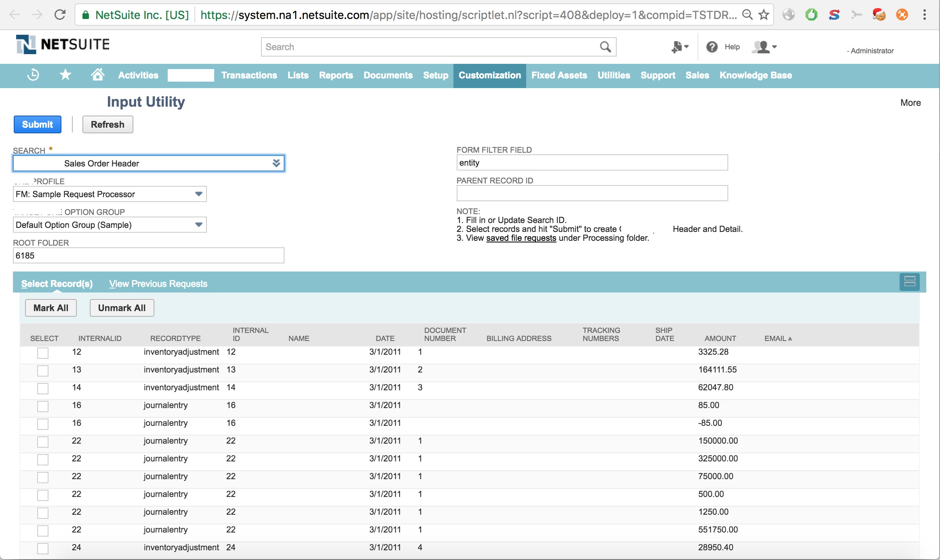Switch to the Select Record(s) tab
Image resolution: width=940 pixels, height=560 pixels.
click(57, 284)
